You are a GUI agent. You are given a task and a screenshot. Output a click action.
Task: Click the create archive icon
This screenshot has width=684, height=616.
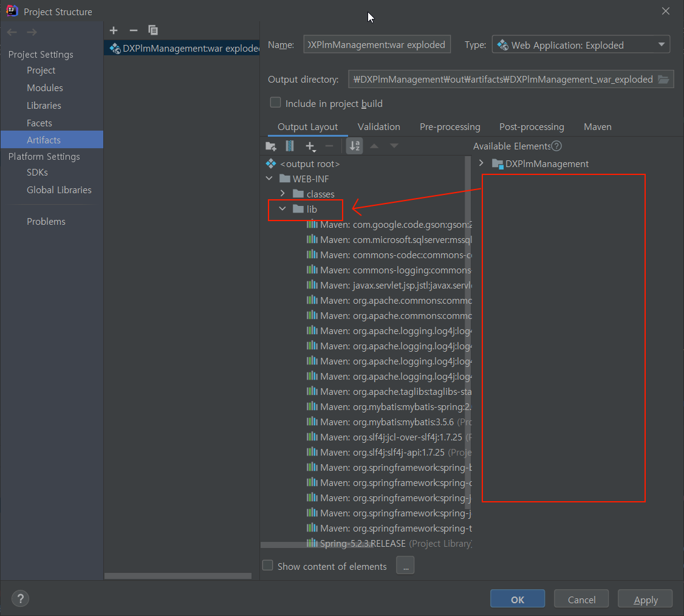[290, 146]
